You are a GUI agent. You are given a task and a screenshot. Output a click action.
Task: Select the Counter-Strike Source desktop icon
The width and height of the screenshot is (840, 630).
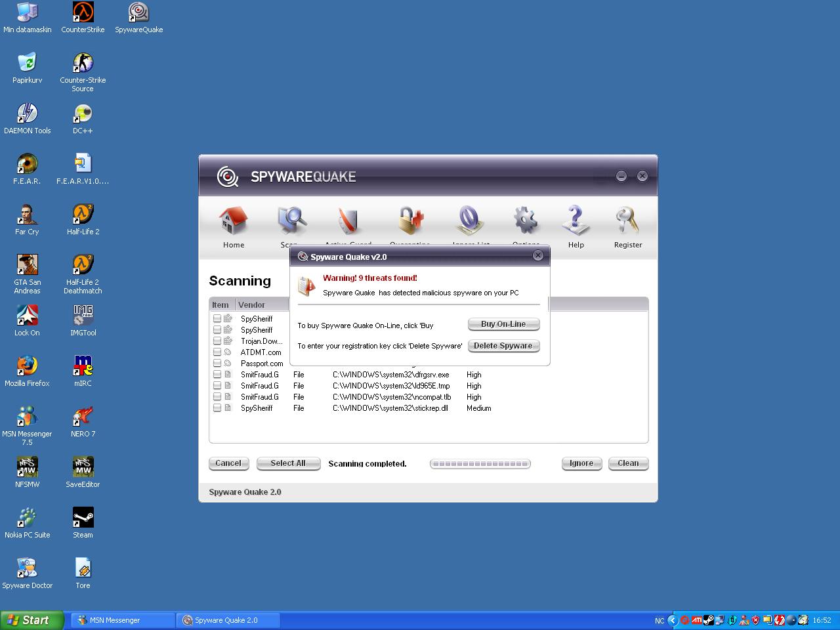83,72
